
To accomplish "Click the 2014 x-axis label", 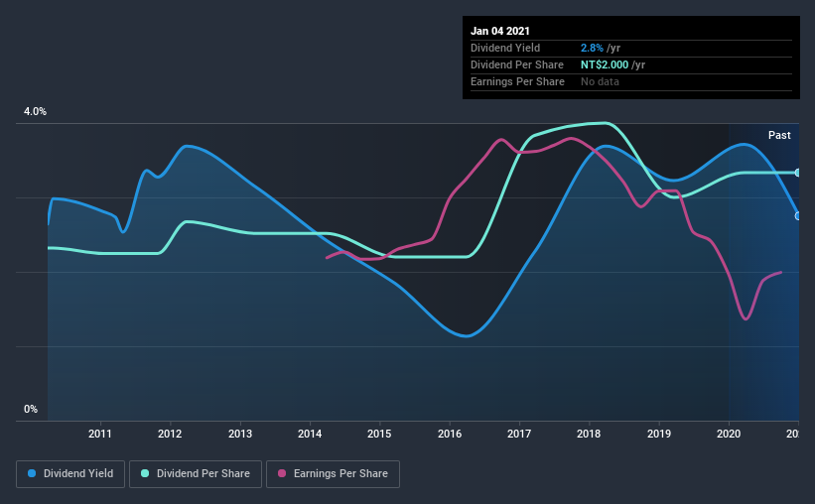I will (310, 434).
